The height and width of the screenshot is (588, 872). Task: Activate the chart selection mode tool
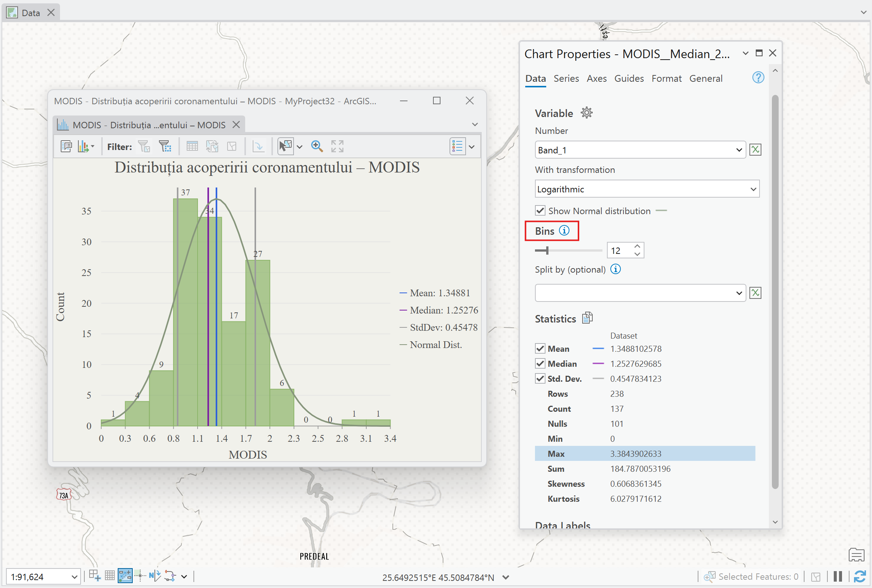[285, 146]
